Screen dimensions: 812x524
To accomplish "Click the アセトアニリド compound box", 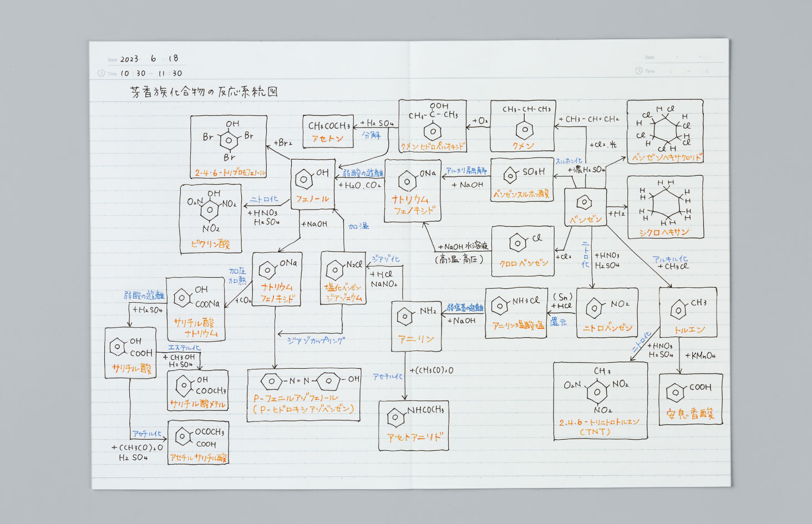I will [x=414, y=425].
